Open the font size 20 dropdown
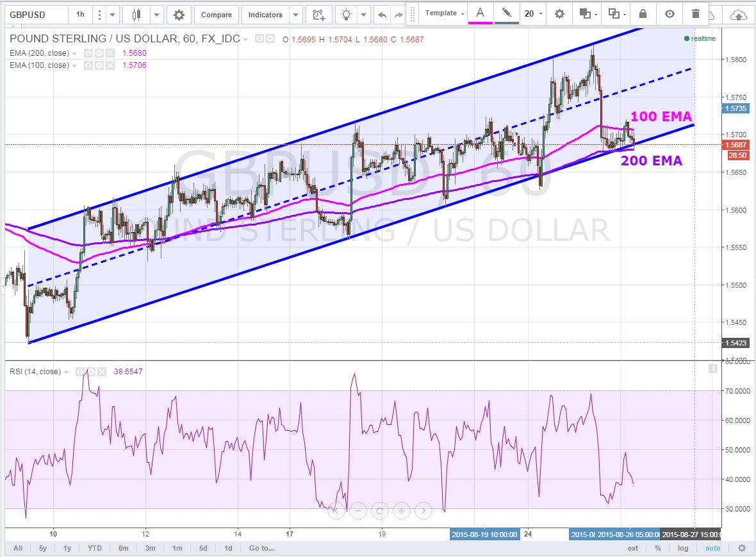The image size is (756, 557). [x=534, y=13]
